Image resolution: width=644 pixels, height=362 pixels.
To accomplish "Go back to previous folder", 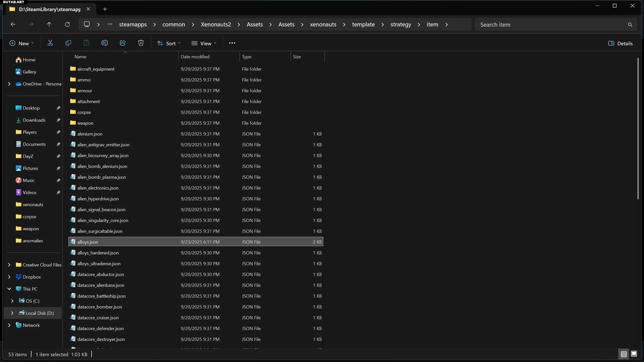I will (x=13, y=24).
